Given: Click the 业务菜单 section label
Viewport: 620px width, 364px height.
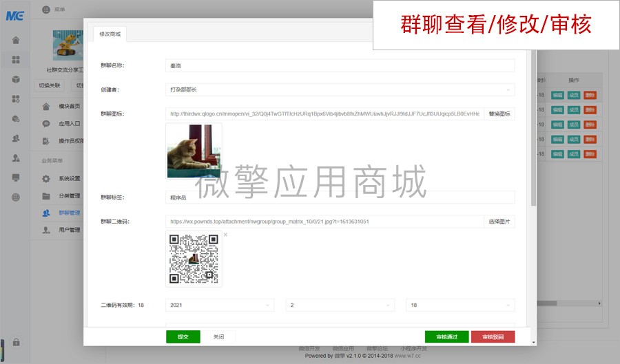Looking at the screenshot, I should point(52,161).
